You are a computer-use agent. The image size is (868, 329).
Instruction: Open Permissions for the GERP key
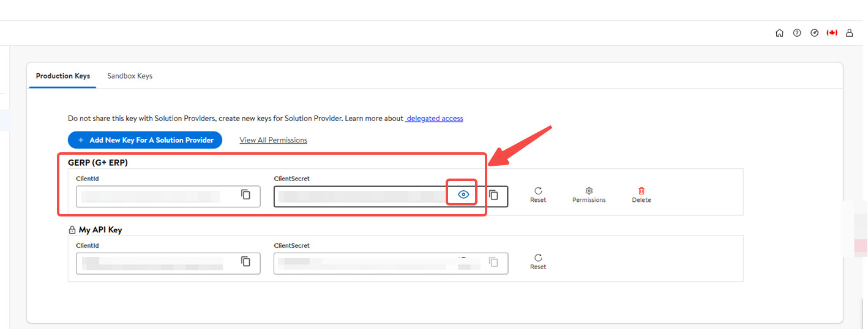point(589,194)
